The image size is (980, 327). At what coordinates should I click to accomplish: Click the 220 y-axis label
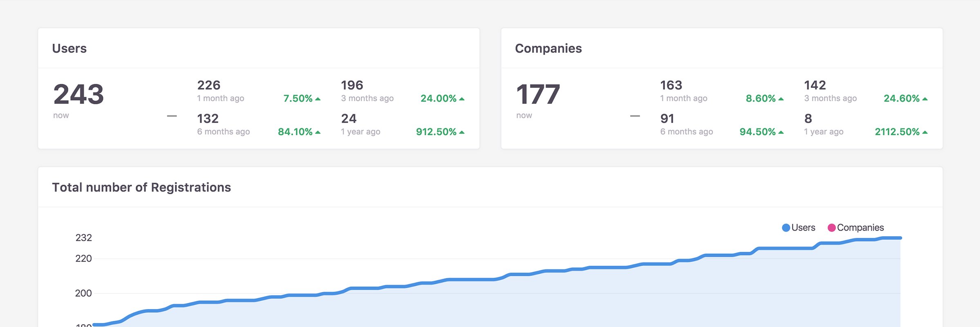(84, 258)
